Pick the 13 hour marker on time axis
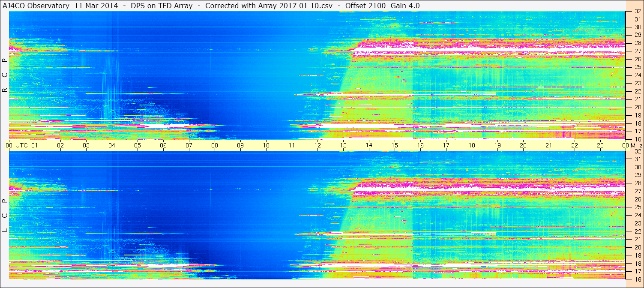 (343, 145)
